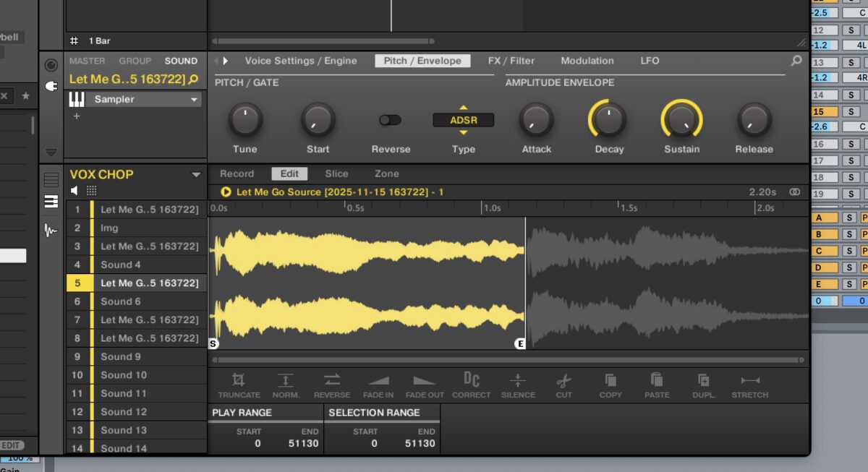Expand the VOX CHOP group selector arrow
The width and height of the screenshot is (868, 472).
click(x=196, y=173)
